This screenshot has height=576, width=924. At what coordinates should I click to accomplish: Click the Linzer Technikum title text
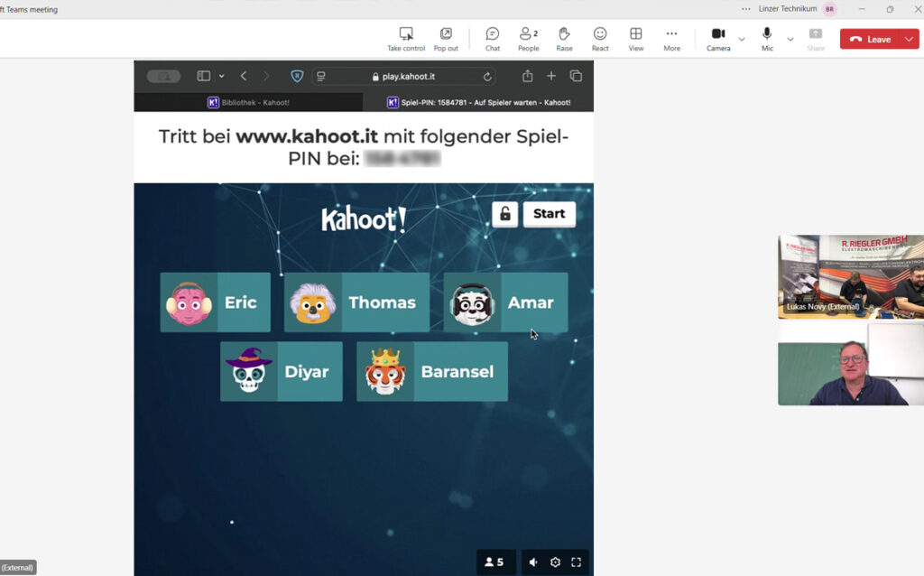787,9
